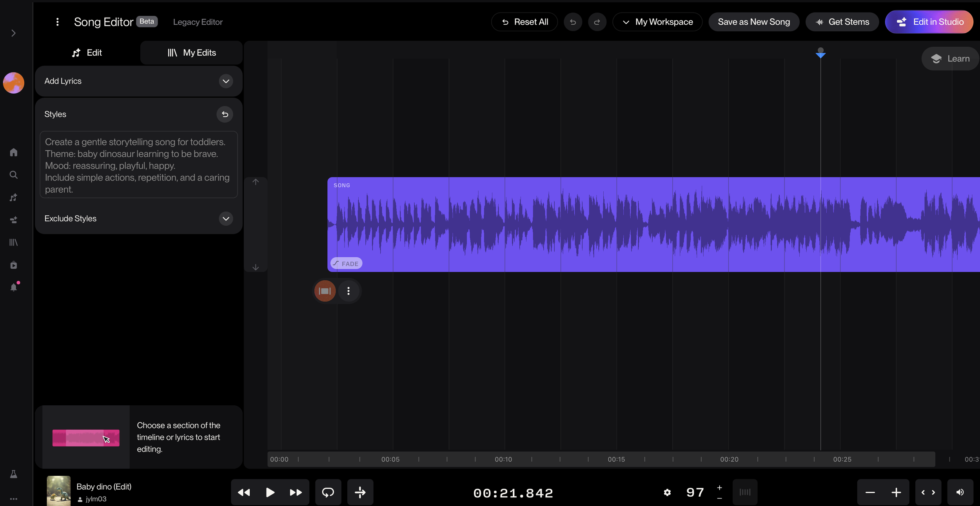
Task: Click the volume speaker icon
Action: click(x=960, y=492)
